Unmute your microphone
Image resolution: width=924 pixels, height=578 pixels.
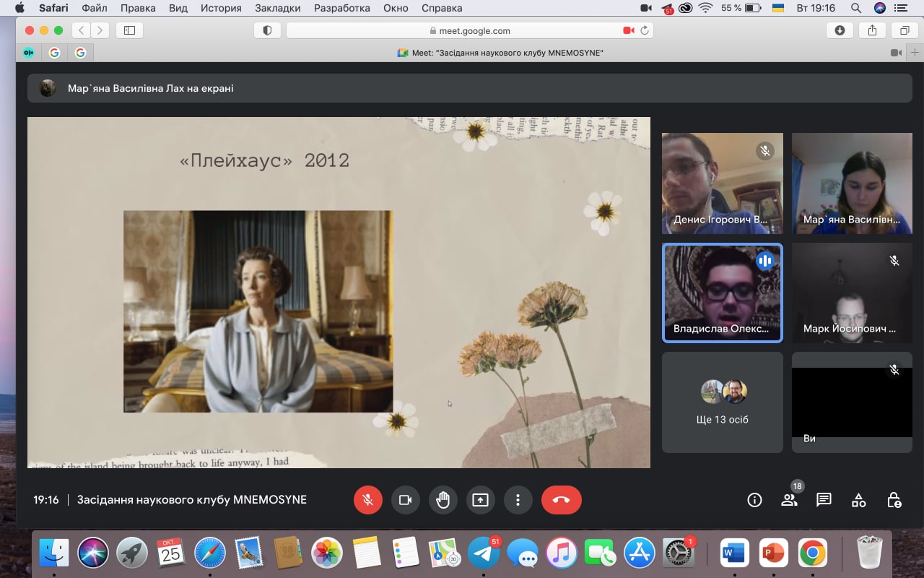367,500
